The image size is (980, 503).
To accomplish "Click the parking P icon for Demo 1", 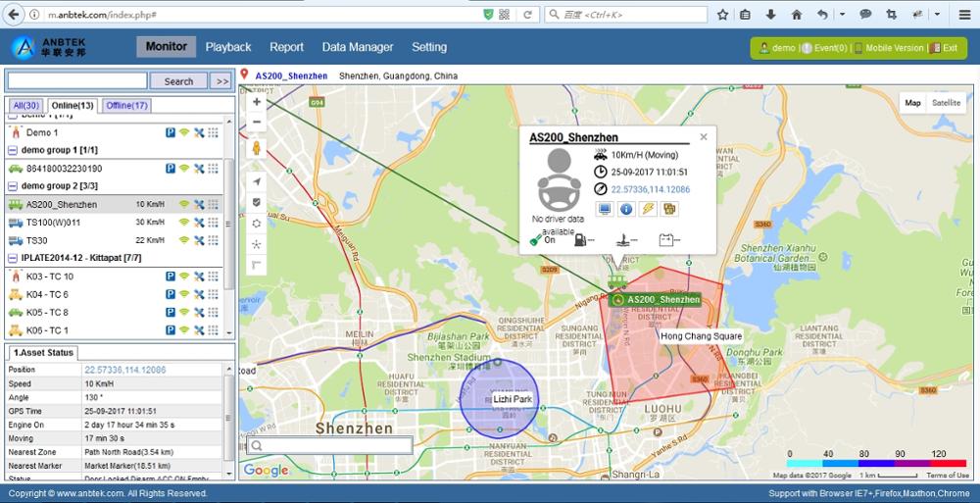I will point(170,132).
